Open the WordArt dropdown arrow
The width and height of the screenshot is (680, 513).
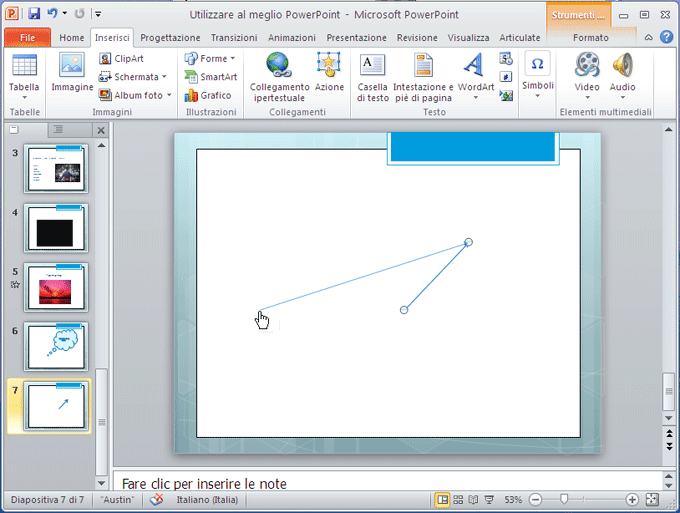click(475, 98)
